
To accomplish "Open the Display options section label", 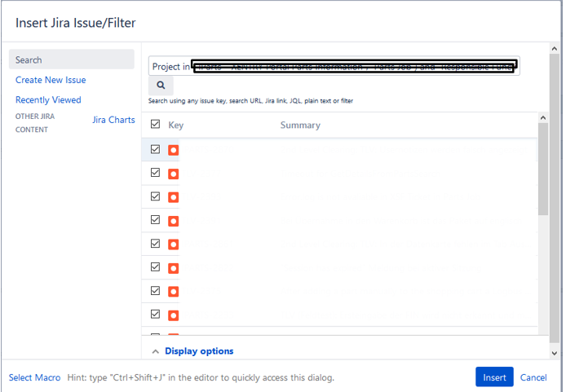I will click(x=199, y=351).
